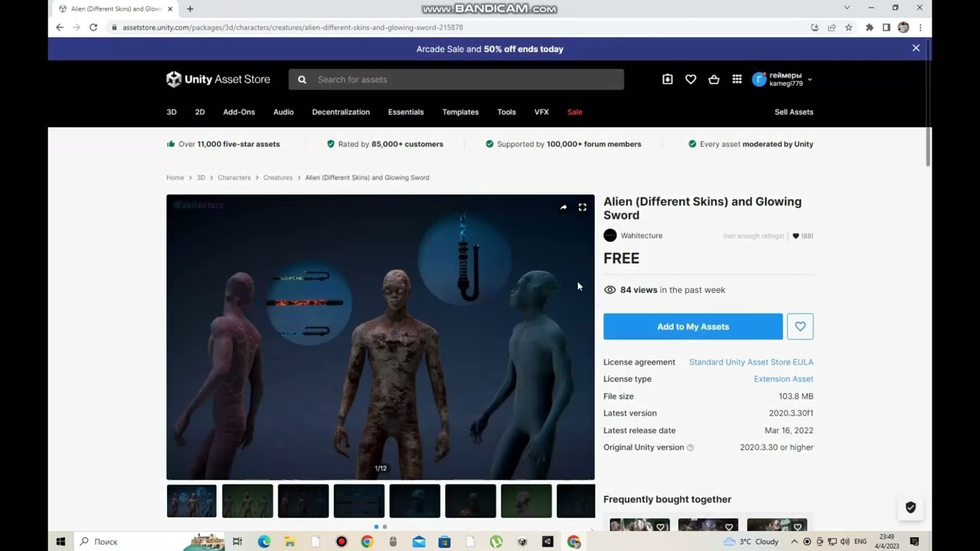Select the third gallery thumbnail
Screen dimensions: 980x551
tap(303, 501)
